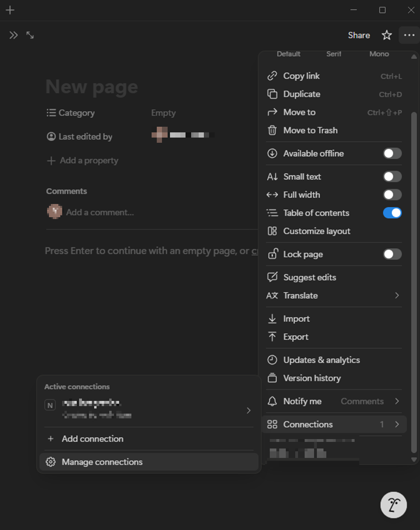420x530 pixels.
Task: Click the star icon to favorite the page
Action: coord(386,35)
